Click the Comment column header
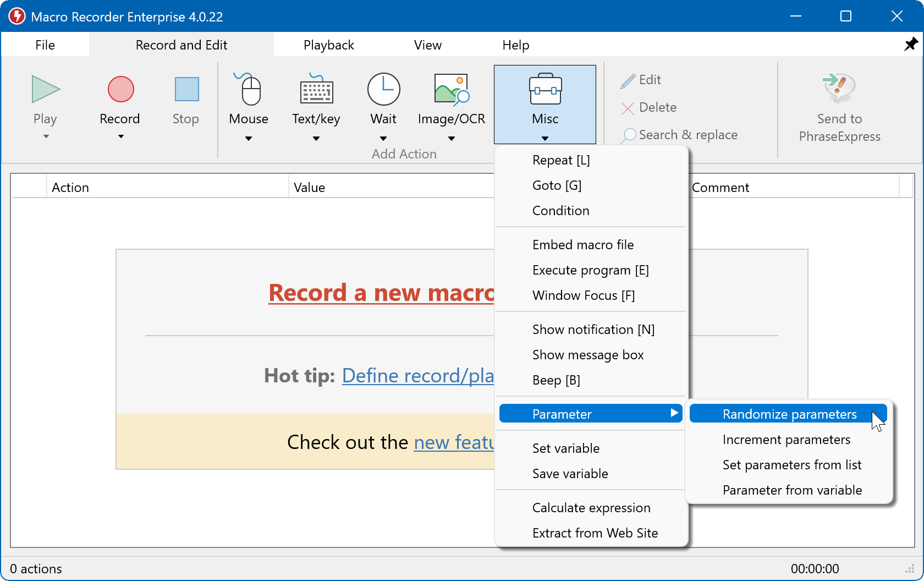The image size is (924, 581). click(720, 188)
